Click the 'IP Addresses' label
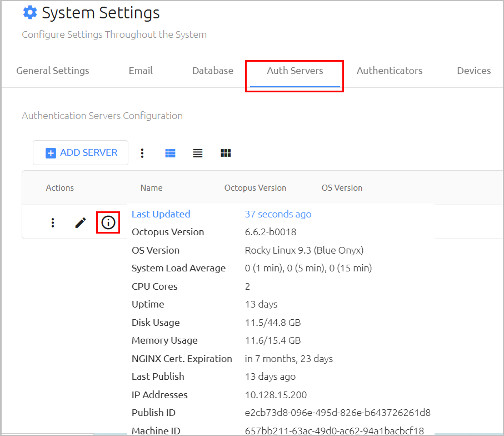The height and width of the screenshot is (436, 504). pos(159,395)
